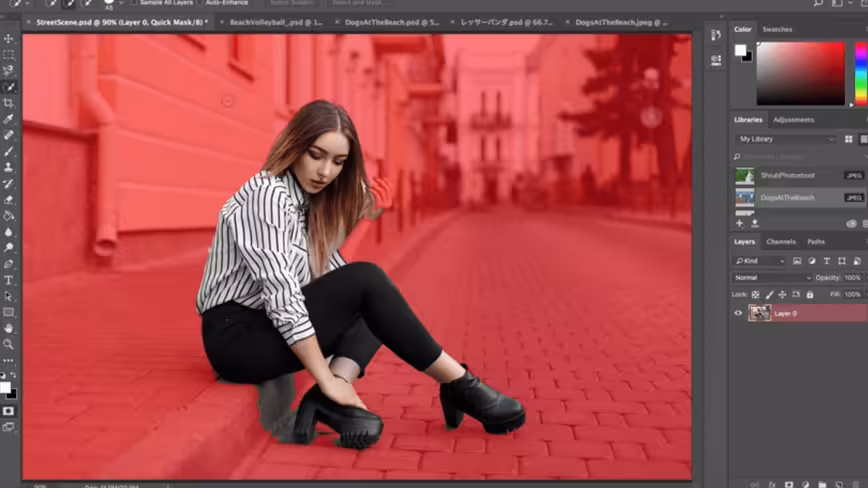Switch to the Channels tab
Screen dimensions: 868x488
pos(781,242)
